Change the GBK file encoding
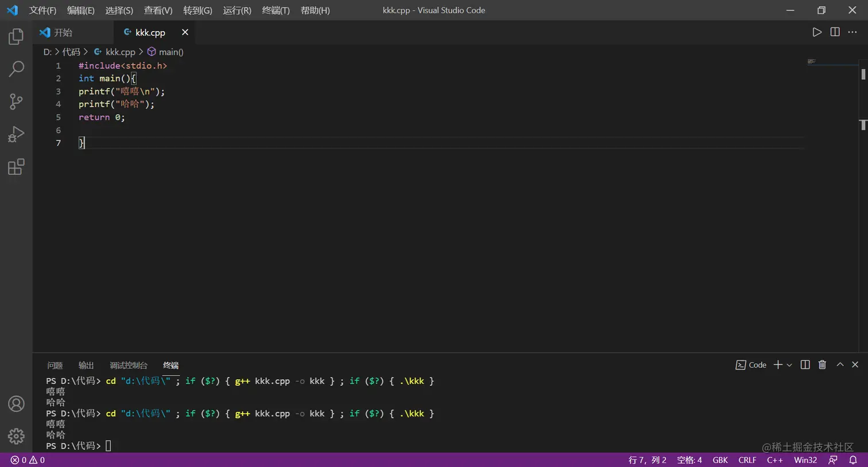Screen dimensions: 868x467 [720, 460]
